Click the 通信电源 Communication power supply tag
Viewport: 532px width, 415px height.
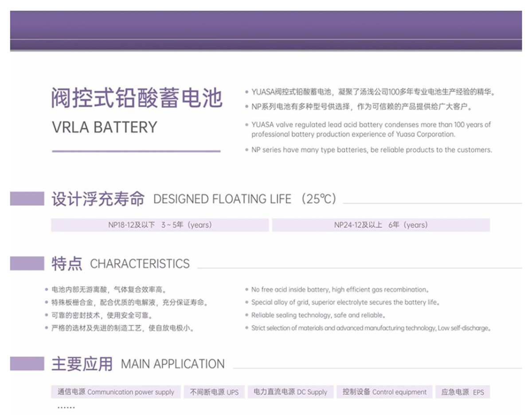pyautogui.click(x=116, y=392)
